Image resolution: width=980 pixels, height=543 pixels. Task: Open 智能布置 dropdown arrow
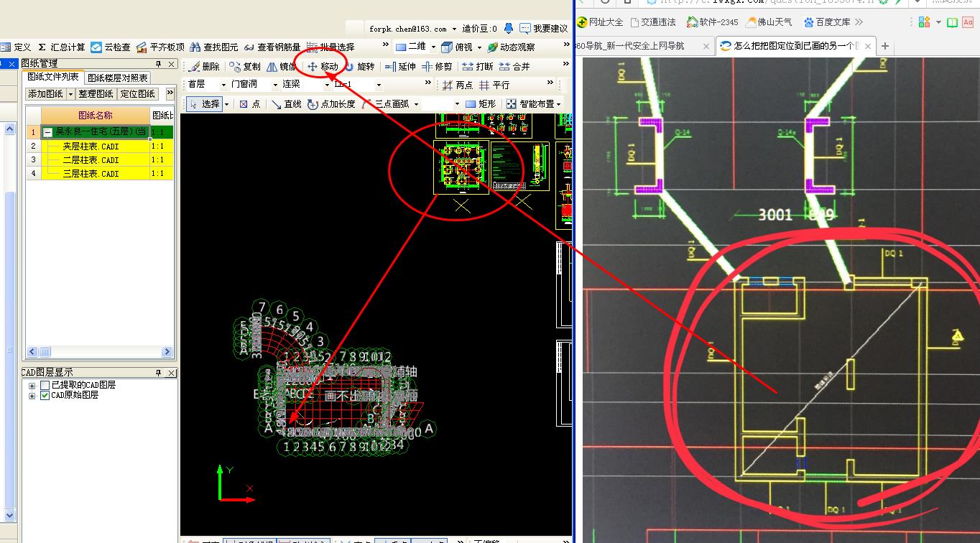coord(560,104)
